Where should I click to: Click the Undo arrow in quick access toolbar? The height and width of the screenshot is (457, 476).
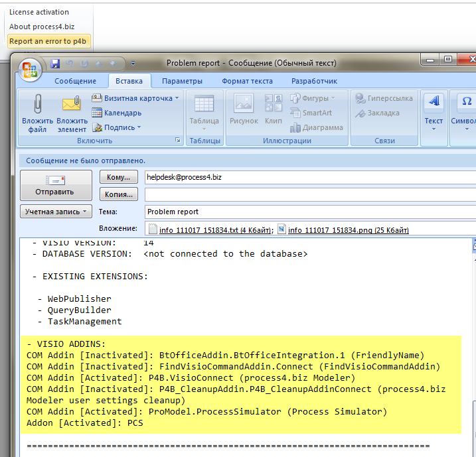(x=70, y=64)
